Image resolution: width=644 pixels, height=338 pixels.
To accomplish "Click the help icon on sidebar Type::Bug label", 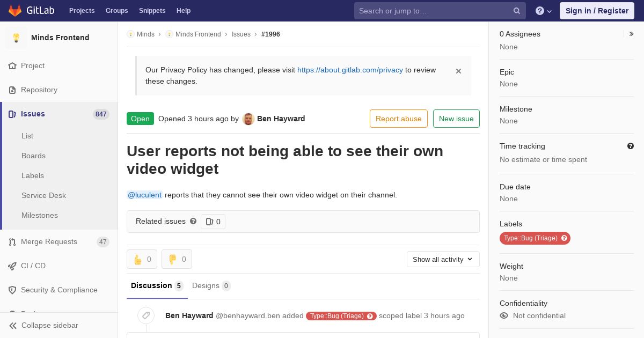I will pos(564,238).
